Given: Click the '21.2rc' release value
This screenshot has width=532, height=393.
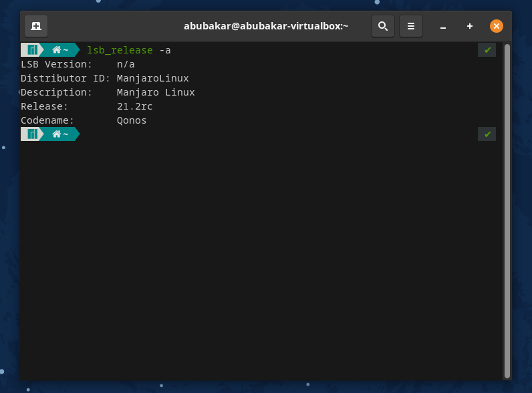Looking at the screenshot, I should 135,106.
